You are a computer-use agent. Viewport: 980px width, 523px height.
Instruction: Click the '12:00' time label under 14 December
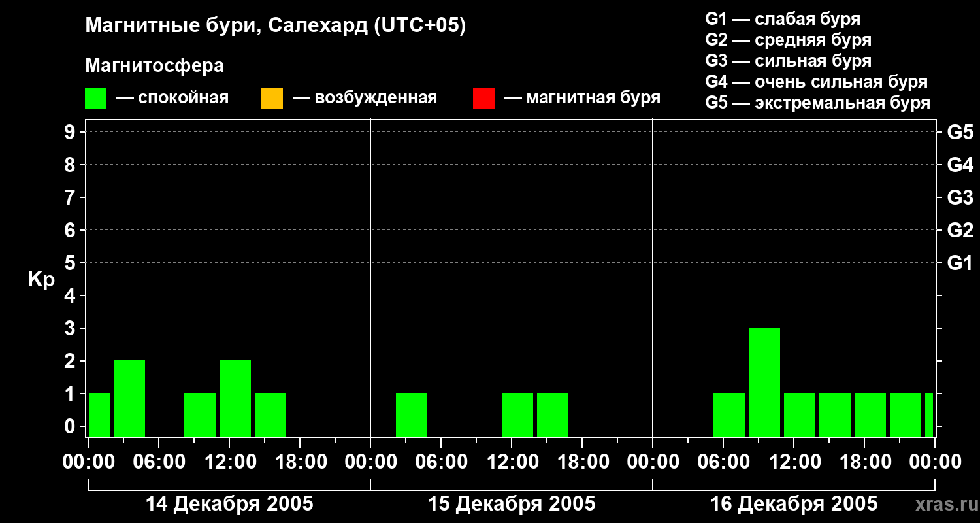point(229,462)
